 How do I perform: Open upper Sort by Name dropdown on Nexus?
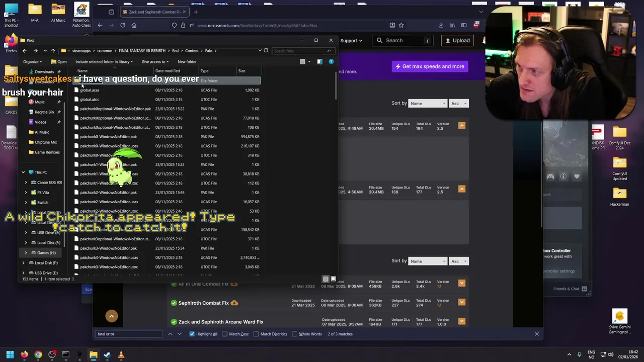tap(428, 104)
